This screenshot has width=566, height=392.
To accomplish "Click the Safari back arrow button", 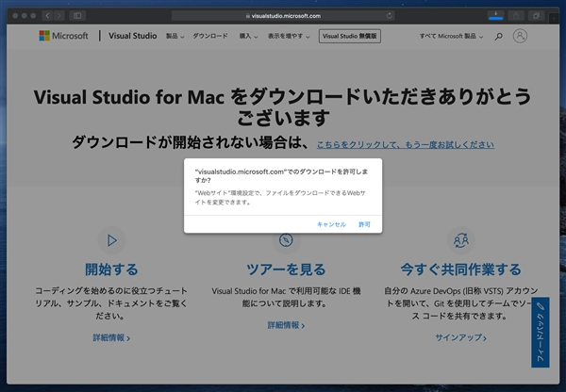I will 48,16.
